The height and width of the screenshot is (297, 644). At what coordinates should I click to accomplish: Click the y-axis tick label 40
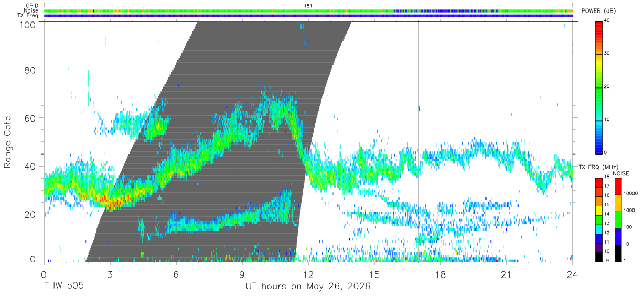tap(30, 166)
